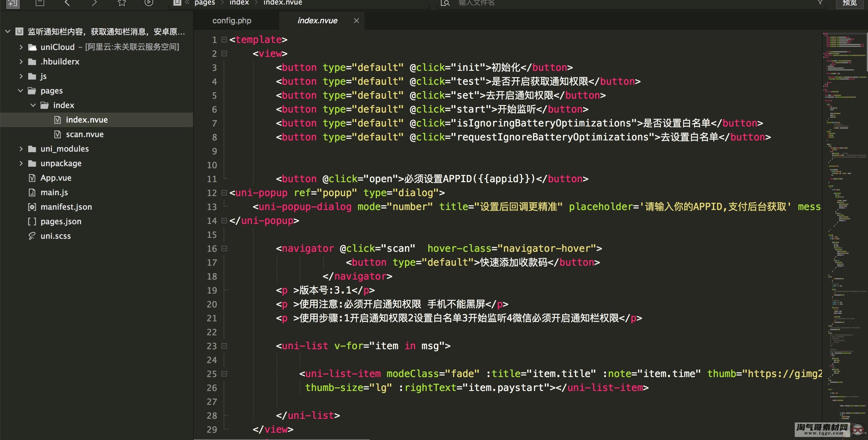Click the uniCloud cloud folder icon

click(32, 47)
